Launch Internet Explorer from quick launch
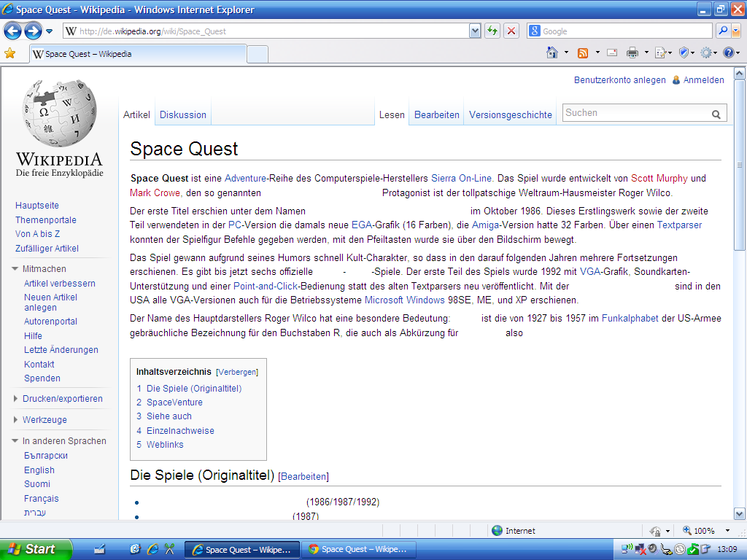Viewport: 747px width, 560px height. [x=153, y=549]
